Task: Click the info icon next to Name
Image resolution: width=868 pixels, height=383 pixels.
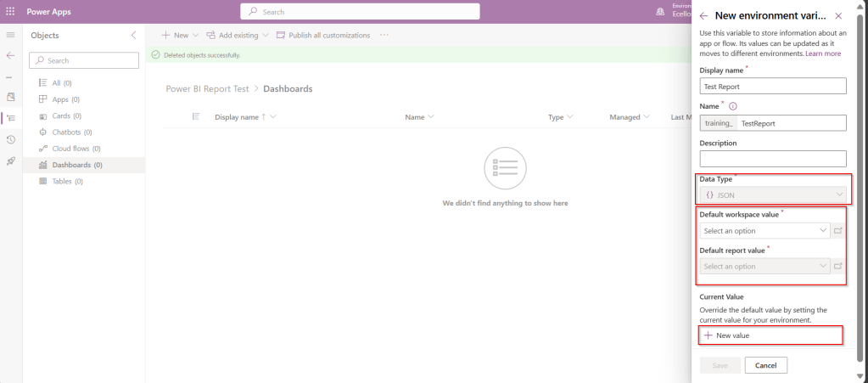Action: [x=733, y=106]
